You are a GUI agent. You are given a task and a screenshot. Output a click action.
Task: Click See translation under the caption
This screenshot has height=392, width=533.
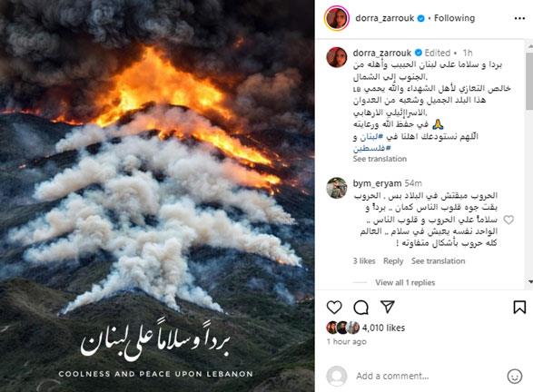(380, 159)
